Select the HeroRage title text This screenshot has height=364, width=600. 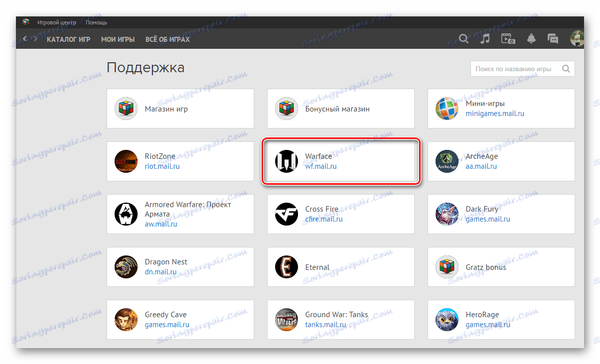(482, 315)
